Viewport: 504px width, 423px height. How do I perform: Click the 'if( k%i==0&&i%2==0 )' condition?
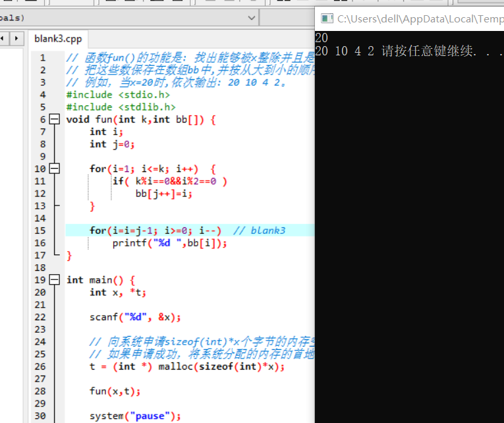pos(170,181)
